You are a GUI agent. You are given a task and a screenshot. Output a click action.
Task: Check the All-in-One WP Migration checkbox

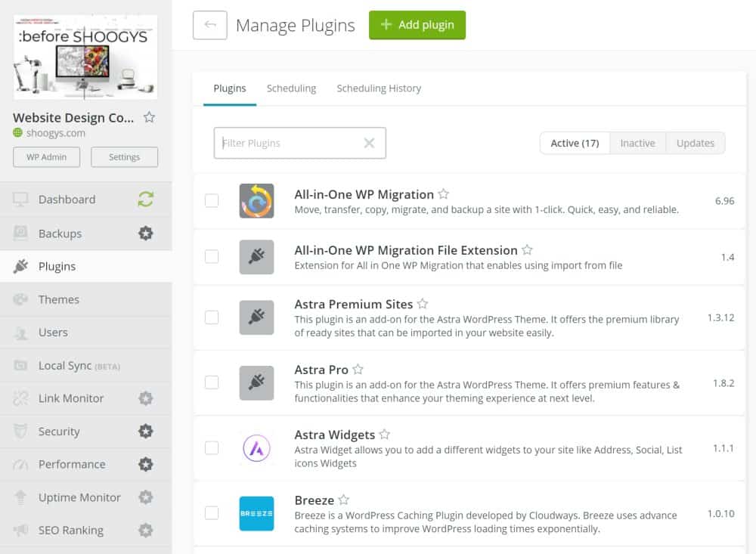pyautogui.click(x=212, y=200)
